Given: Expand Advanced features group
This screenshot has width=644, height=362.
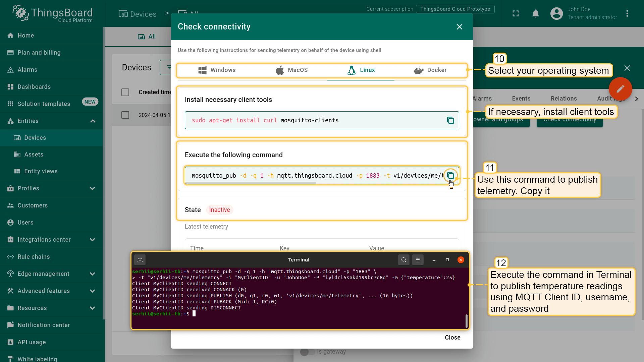Looking at the screenshot, I should point(92,291).
